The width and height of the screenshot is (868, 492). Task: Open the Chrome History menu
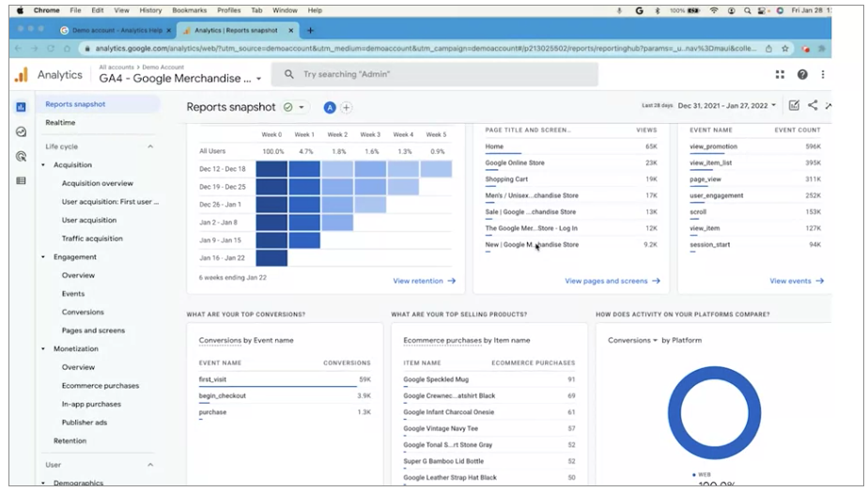tap(150, 10)
